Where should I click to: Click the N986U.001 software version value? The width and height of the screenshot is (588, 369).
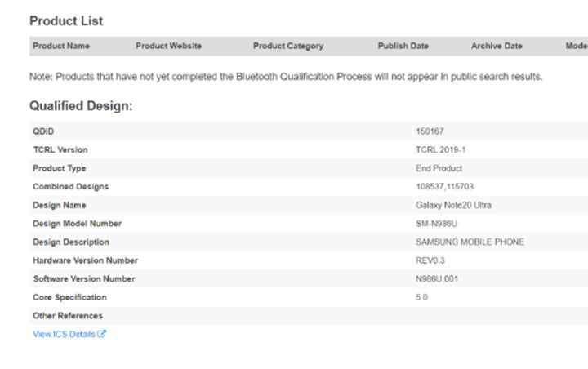click(x=438, y=279)
